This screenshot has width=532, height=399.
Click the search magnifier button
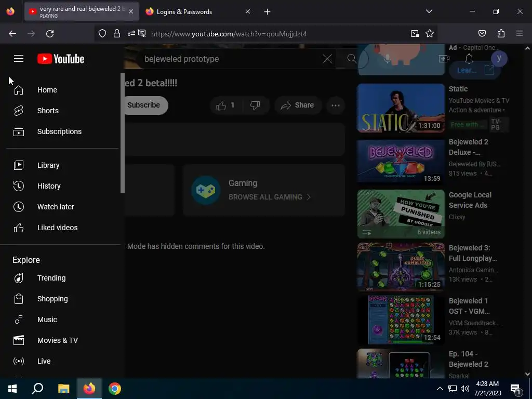[x=352, y=59]
